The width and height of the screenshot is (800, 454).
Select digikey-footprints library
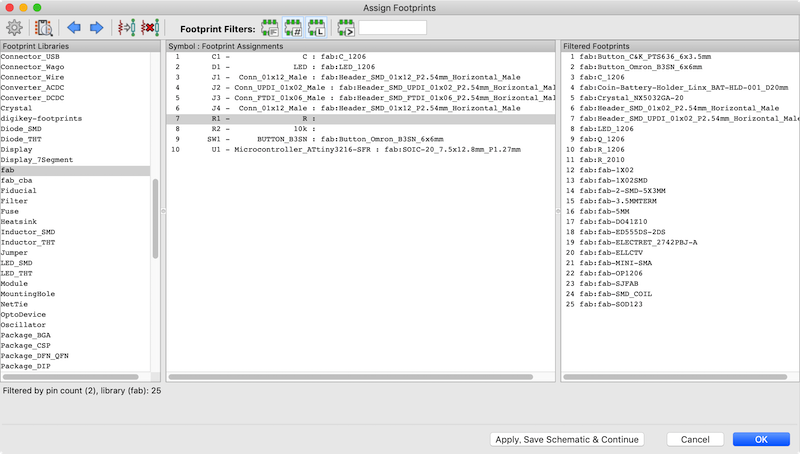(x=75, y=118)
